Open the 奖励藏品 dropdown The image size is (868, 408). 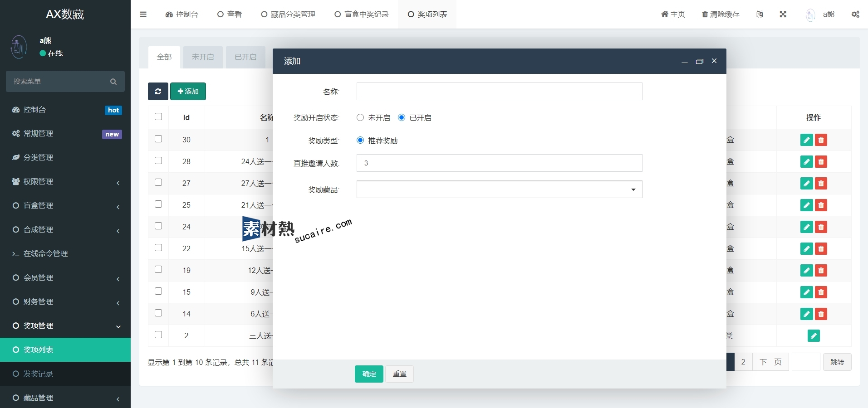coord(499,189)
